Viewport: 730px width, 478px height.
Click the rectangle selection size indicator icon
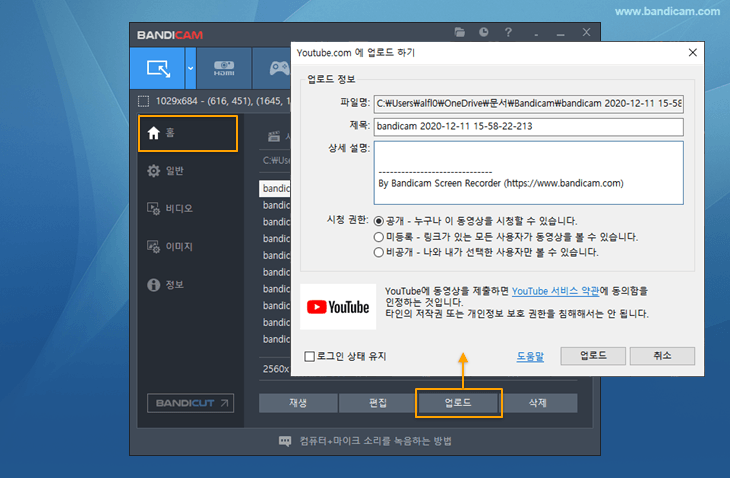point(143,101)
